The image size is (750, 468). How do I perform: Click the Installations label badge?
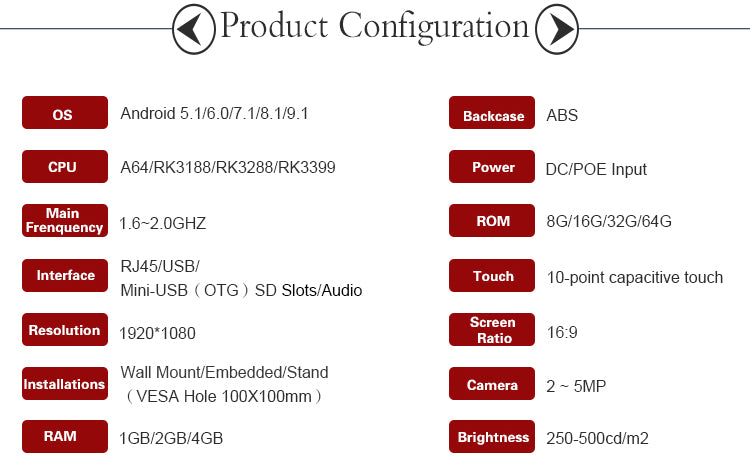click(65, 383)
